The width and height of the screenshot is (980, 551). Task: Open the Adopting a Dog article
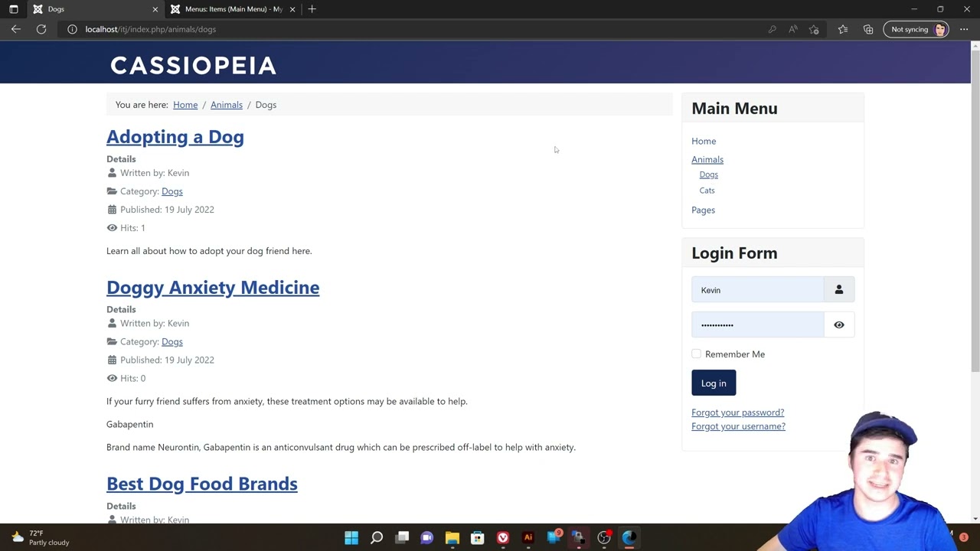click(x=175, y=137)
